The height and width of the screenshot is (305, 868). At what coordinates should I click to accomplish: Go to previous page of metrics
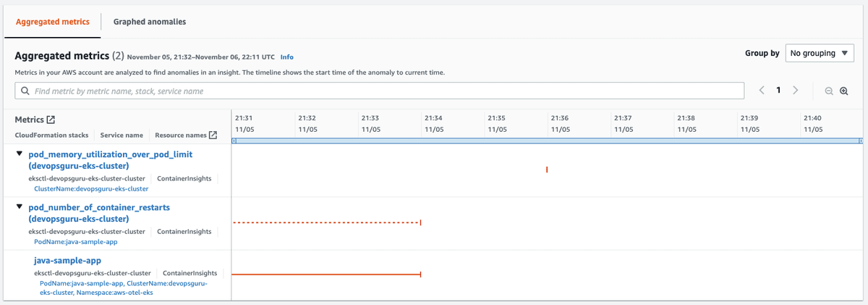coord(762,91)
